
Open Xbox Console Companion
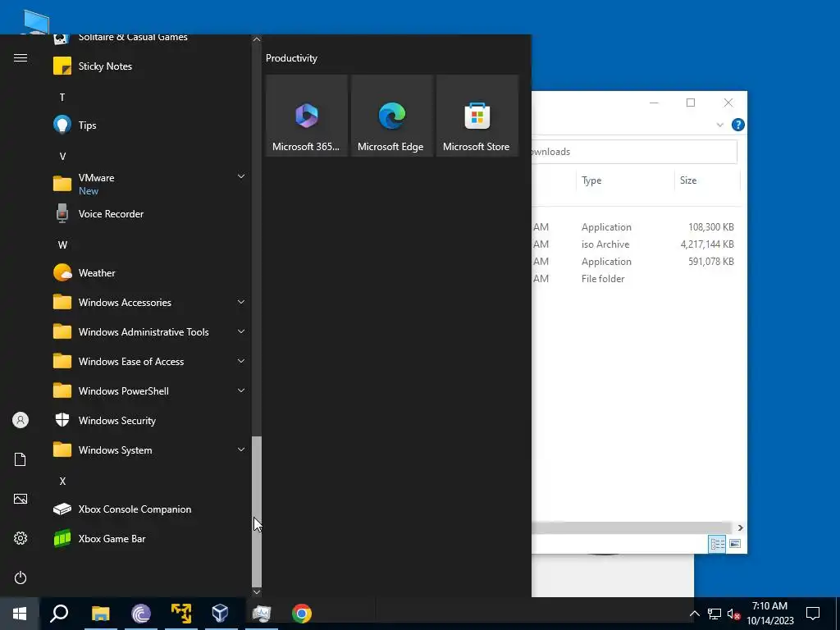(x=149, y=509)
